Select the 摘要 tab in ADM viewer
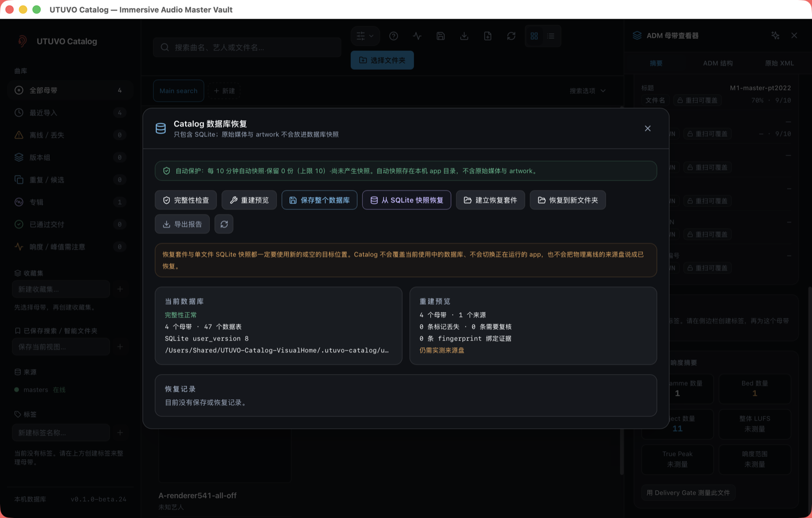The width and height of the screenshot is (812, 518). pos(656,63)
